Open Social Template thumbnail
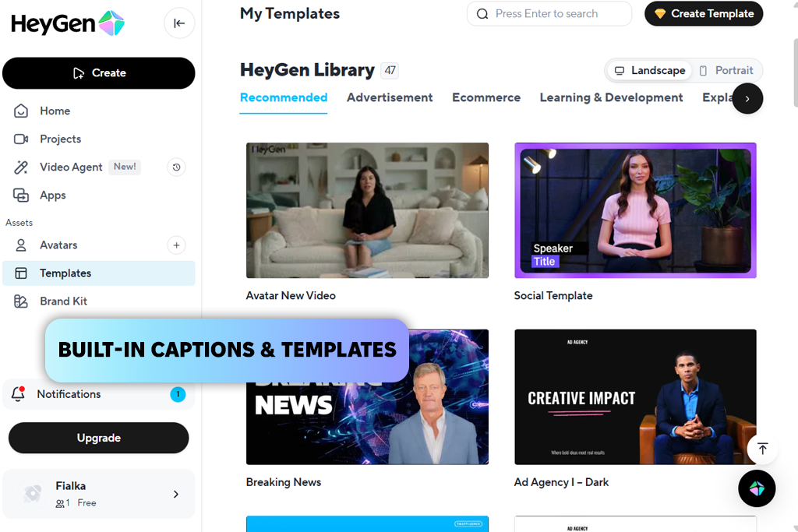Image resolution: width=798 pixels, height=532 pixels. [x=635, y=210]
